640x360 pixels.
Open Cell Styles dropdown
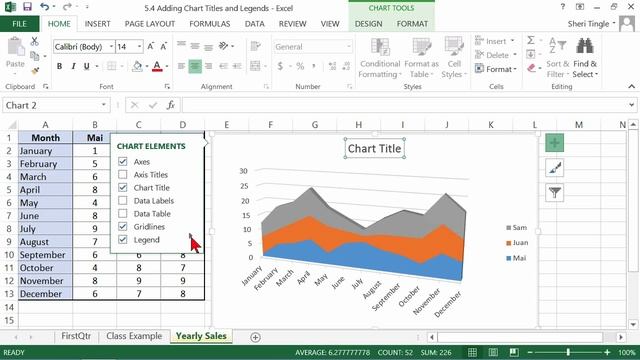pos(454,58)
